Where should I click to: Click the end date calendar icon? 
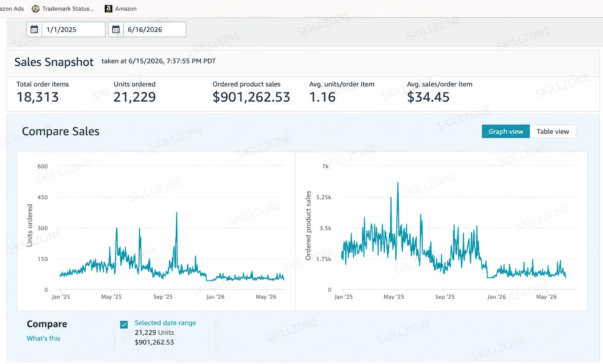116,29
